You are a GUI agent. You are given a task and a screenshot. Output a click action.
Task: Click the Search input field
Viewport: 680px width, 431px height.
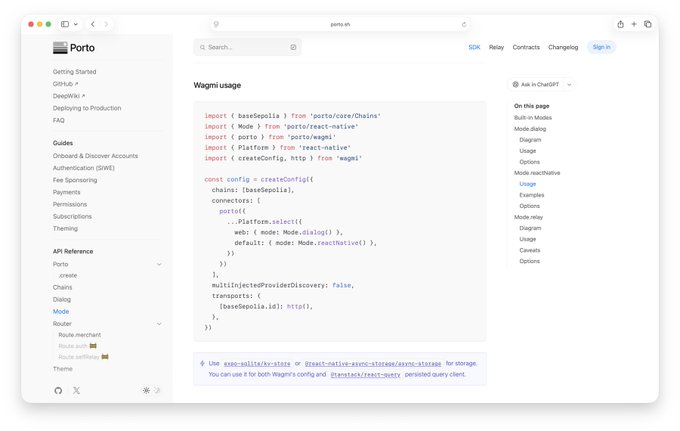[x=245, y=47]
